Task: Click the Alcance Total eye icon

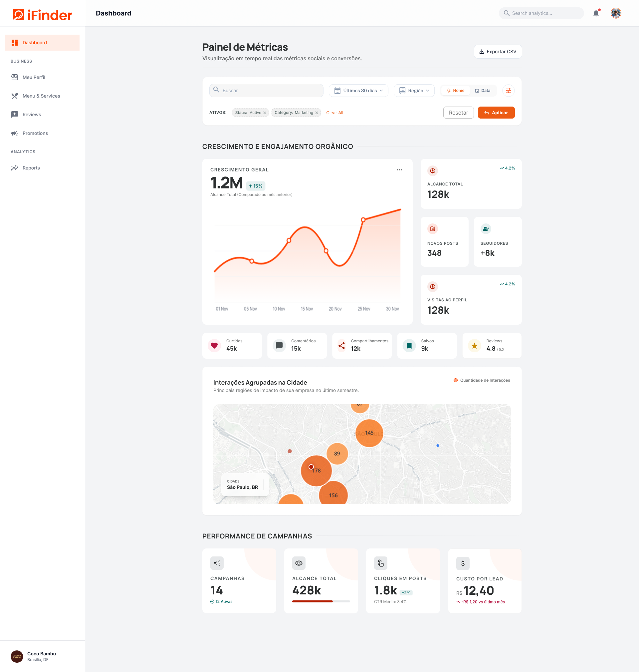Action: click(299, 563)
